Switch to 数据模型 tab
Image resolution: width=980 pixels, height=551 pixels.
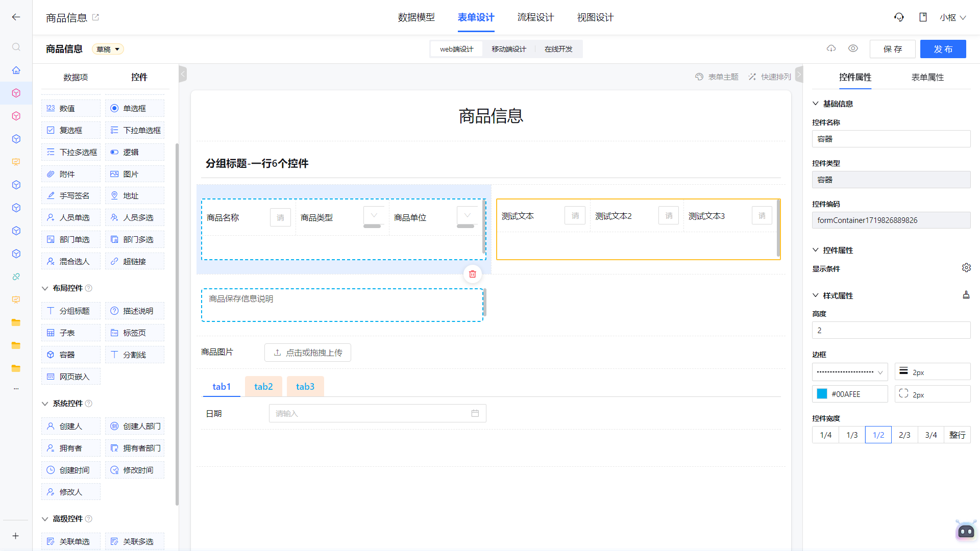click(416, 17)
